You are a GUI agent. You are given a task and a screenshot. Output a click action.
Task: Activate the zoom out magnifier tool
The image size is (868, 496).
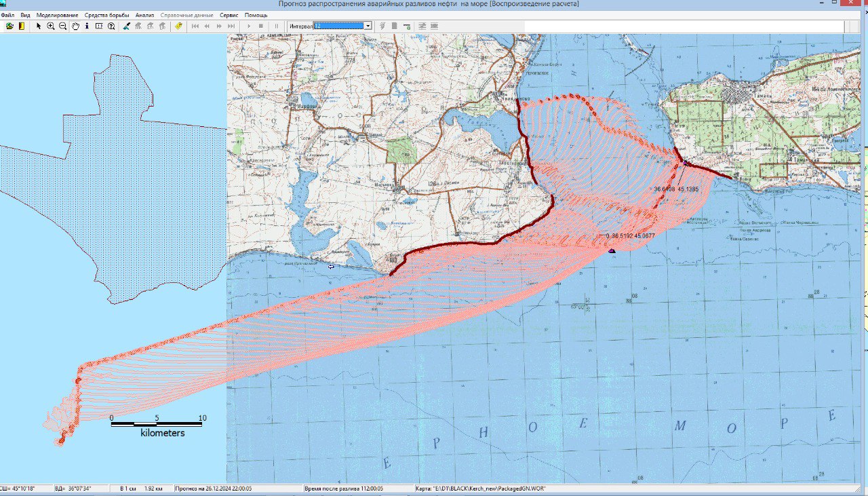tap(63, 26)
